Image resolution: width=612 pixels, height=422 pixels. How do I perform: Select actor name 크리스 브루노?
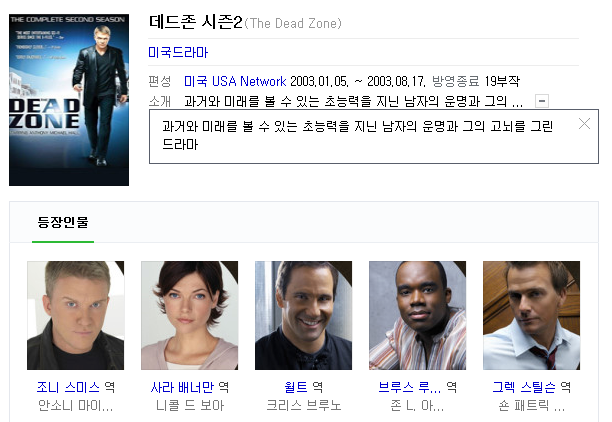pyautogui.click(x=304, y=406)
